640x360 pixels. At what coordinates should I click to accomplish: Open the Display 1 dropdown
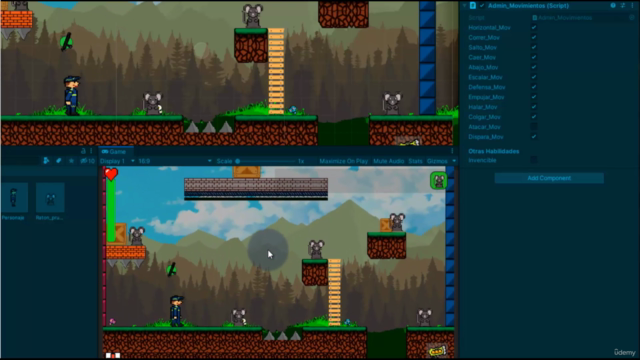pyautogui.click(x=118, y=161)
